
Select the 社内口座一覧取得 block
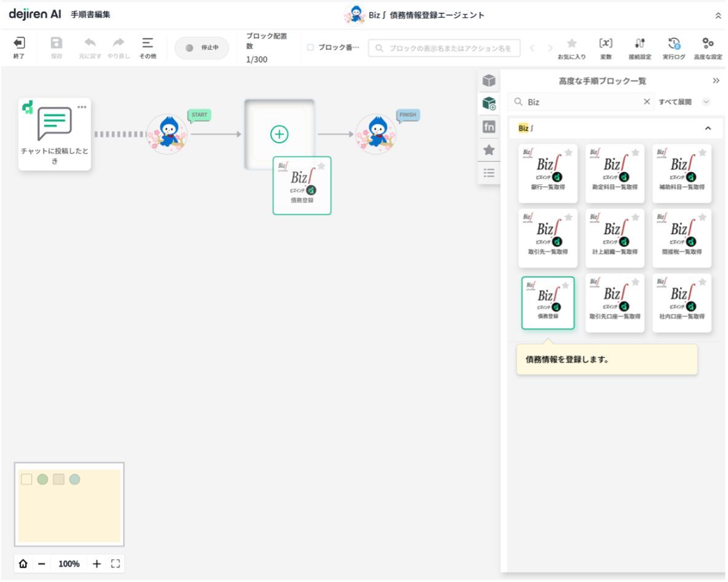point(681,303)
